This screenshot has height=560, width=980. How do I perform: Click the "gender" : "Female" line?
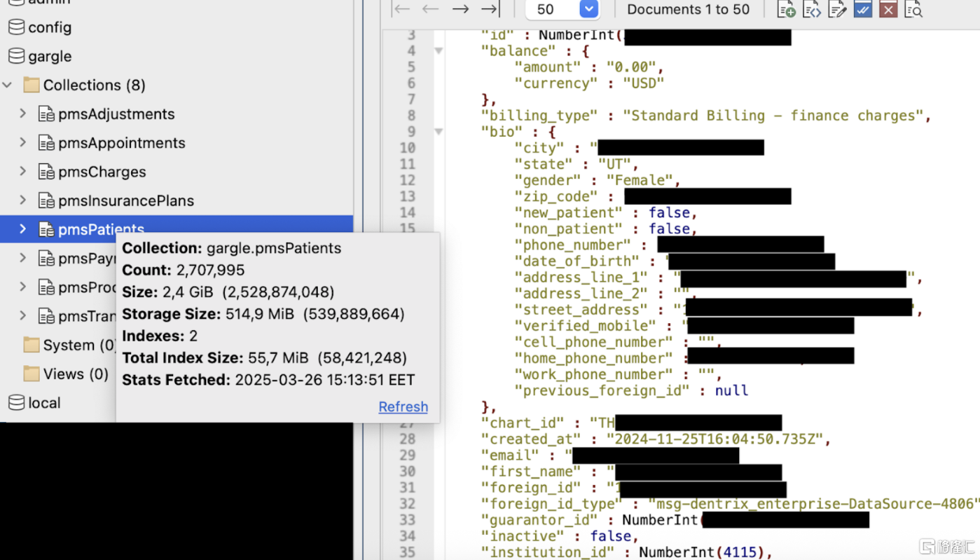(x=598, y=180)
